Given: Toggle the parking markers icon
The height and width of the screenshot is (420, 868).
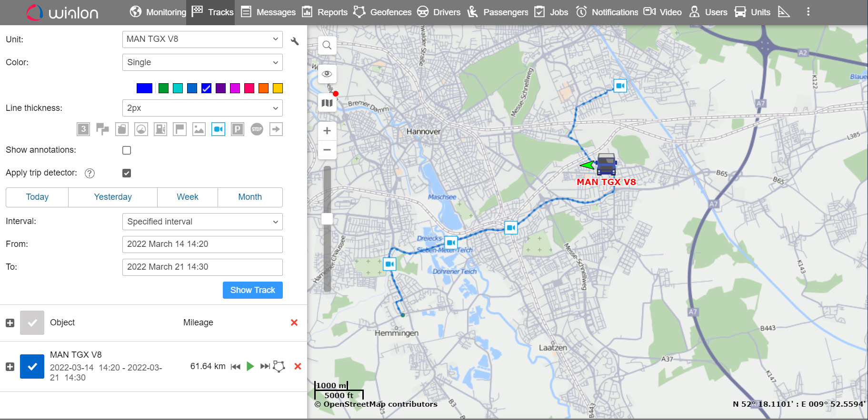Looking at the screenshot, I should 237,129.
